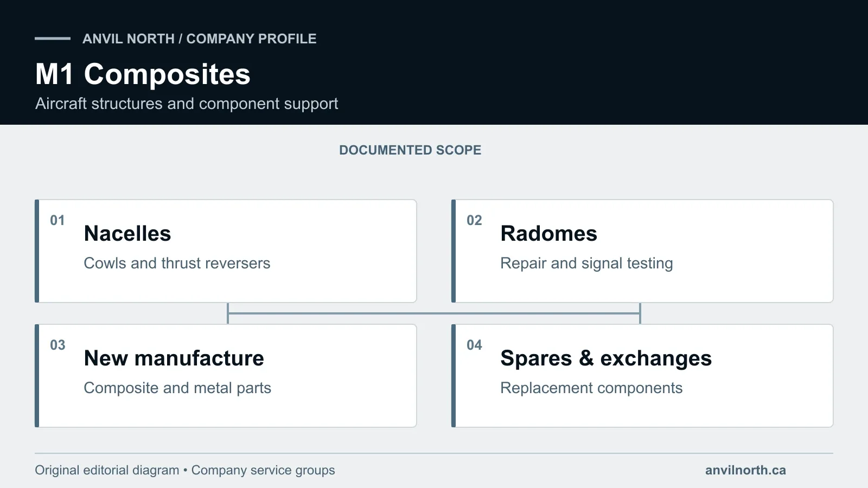Click 'Aircraft structures and component support' subtitle
The width and height of the screenshot is (868, 488).
(x=187, y=104)
